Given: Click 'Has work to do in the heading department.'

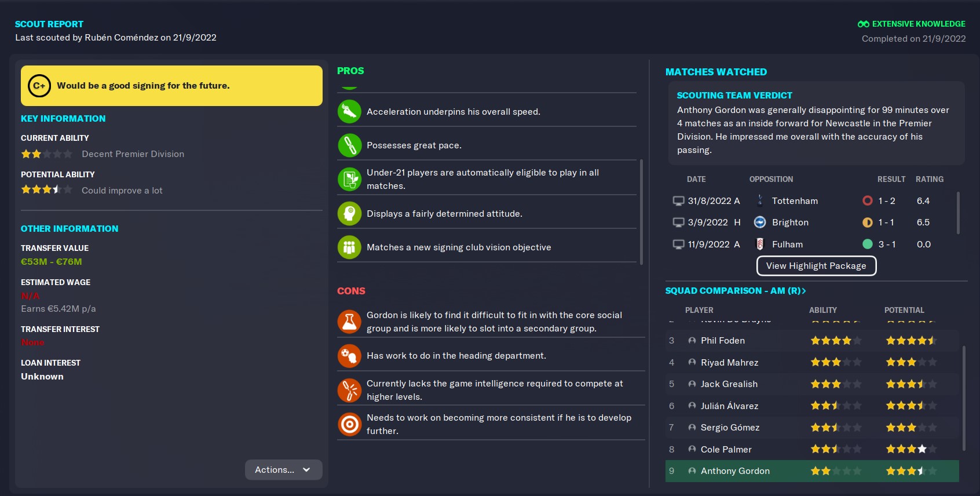Looking at the screenshot, I should 456,356.
